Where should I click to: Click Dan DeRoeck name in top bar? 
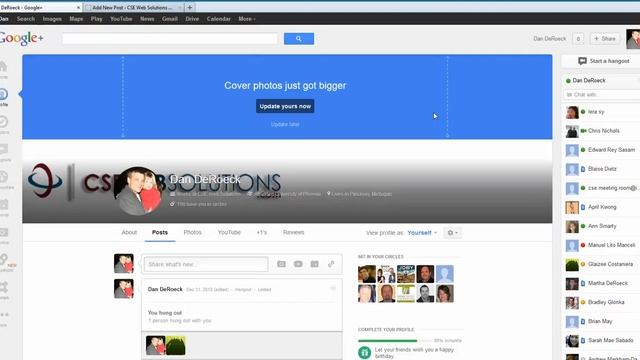[x=549, y=39]
